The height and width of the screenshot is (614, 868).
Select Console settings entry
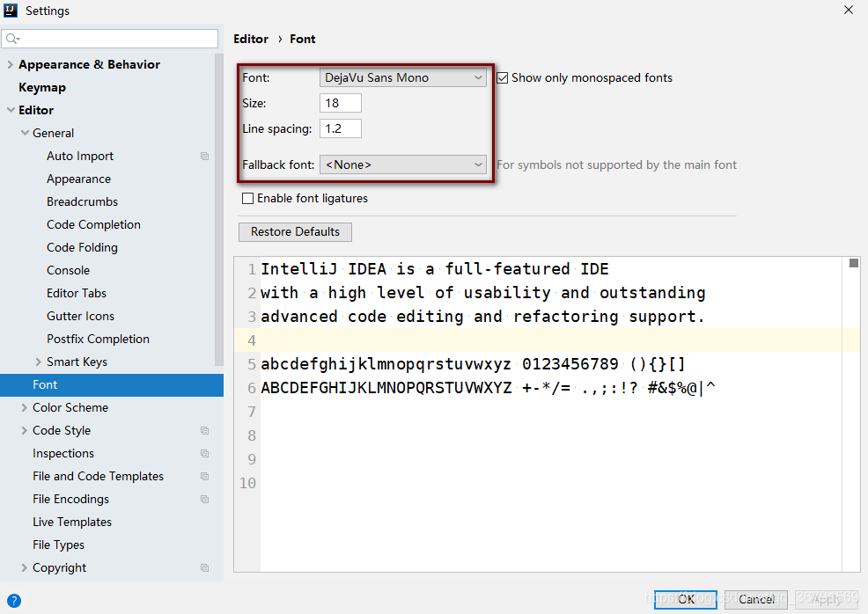coord(68,270)
